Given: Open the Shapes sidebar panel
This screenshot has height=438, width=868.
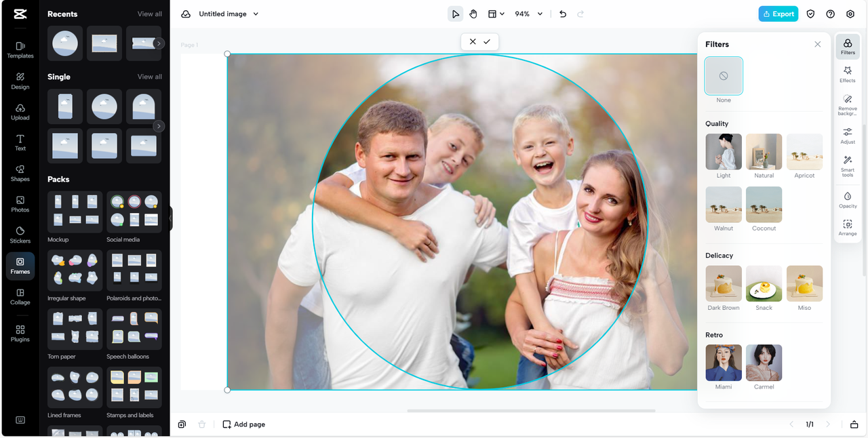Looking at the screenshot, I should (x=20, y=174).
